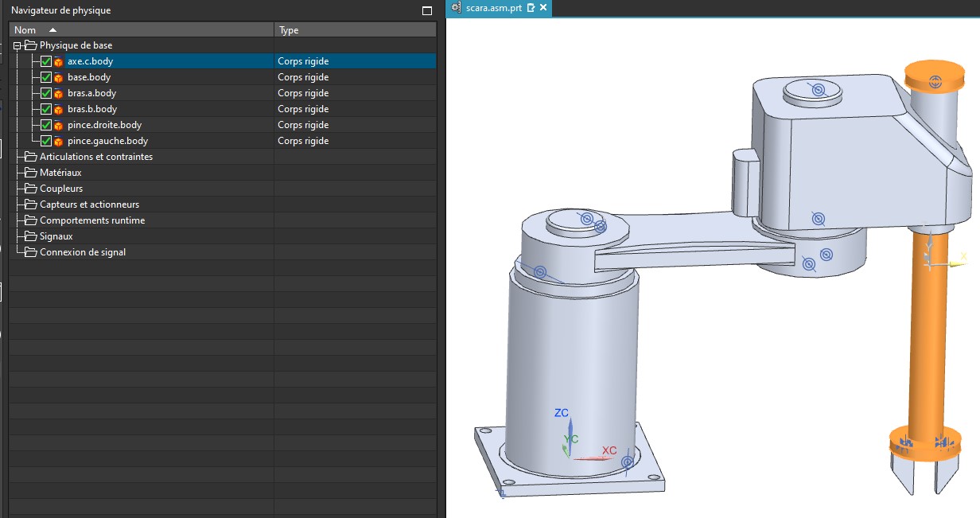Close the scara.asm.prt tab
The width and height of the screenshot is (980, 518).
[x=543, y=7]
